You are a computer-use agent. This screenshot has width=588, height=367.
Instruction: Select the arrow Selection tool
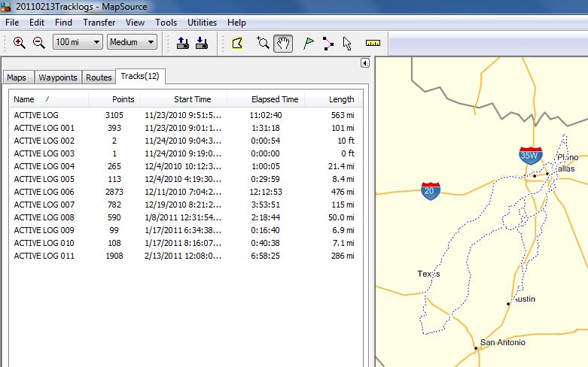coord(347,44)
